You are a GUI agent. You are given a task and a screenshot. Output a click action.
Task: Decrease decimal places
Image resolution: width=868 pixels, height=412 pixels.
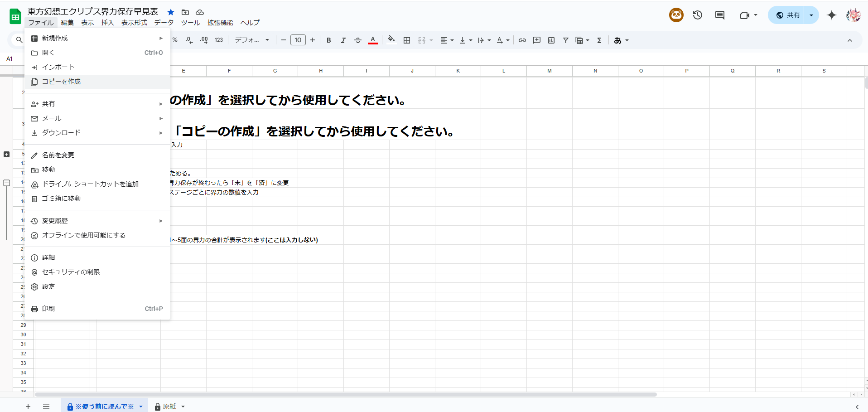click(x=189, y=40)
